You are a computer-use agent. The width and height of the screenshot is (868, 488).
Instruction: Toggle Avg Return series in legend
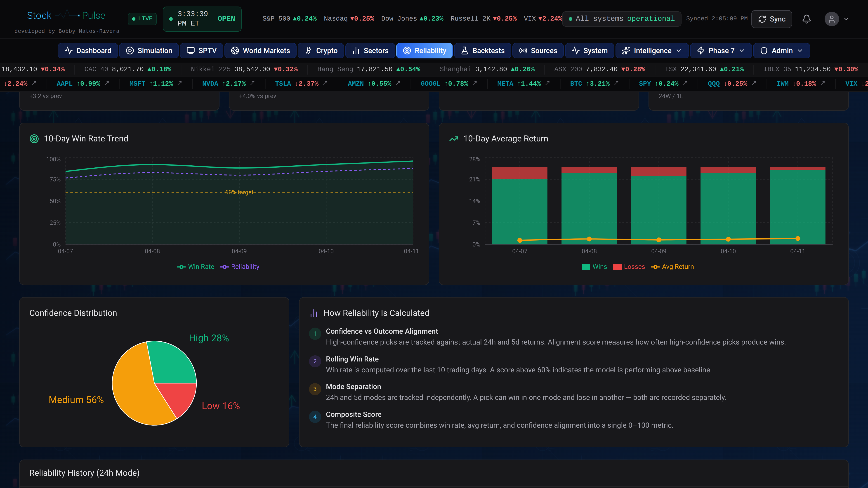672,267
